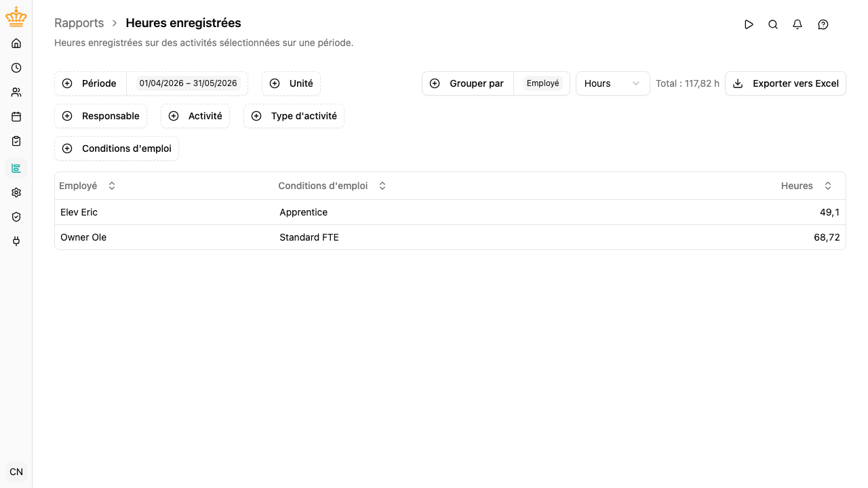Click the 49,1 hours value
This screenshot has width=868, height=488.
pos(829,212)
